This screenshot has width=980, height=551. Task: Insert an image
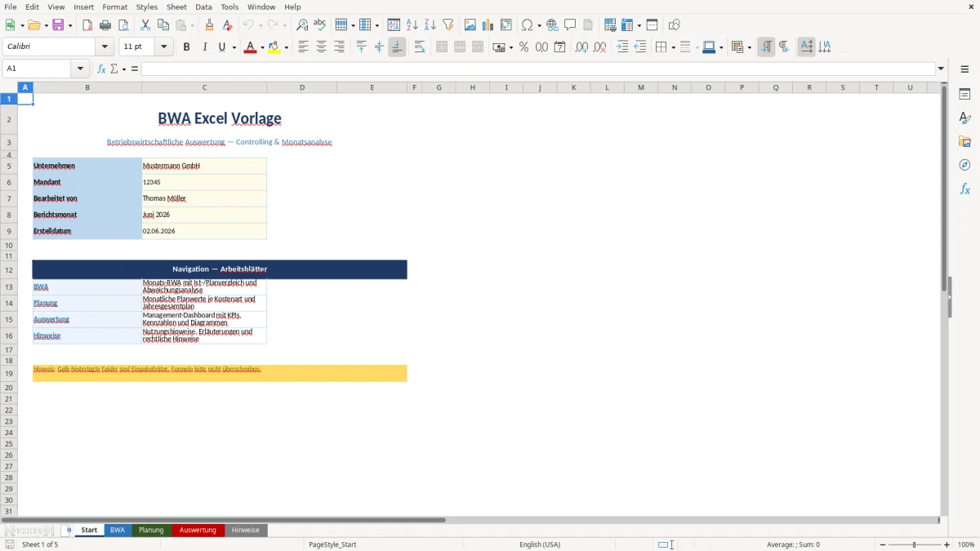tap(470, 25)
